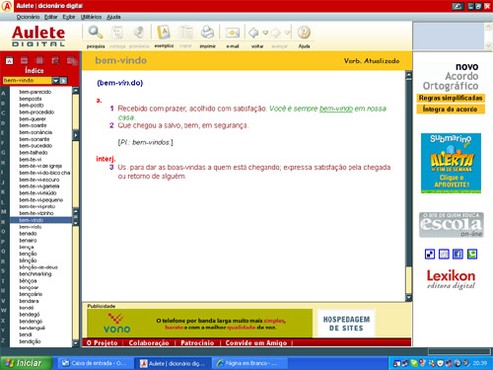Click word list scroll up arrow

coord(76,90)
